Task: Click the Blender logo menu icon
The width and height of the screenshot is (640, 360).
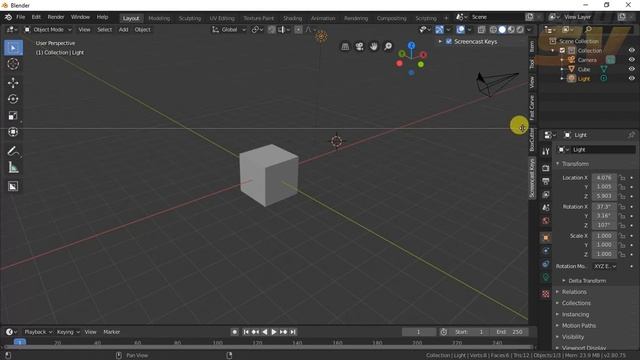Action: 8,17
